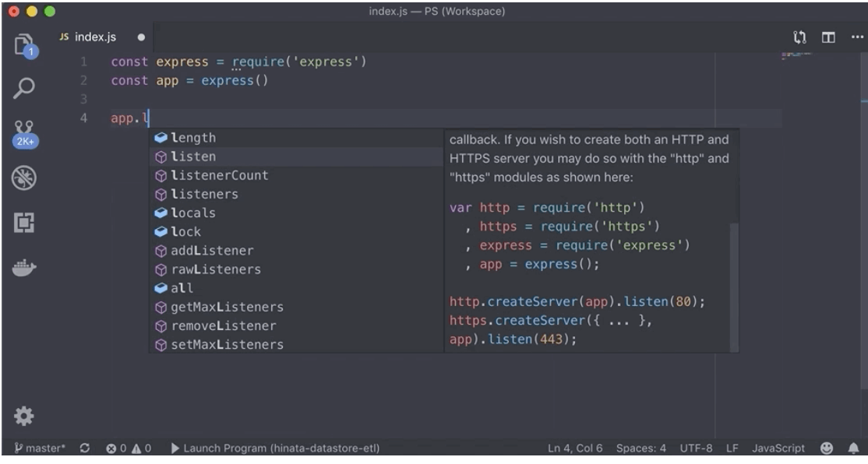Change indentation via Spaces: 4
The width and height of the screenshot is (868, 464).
(641, 448)
